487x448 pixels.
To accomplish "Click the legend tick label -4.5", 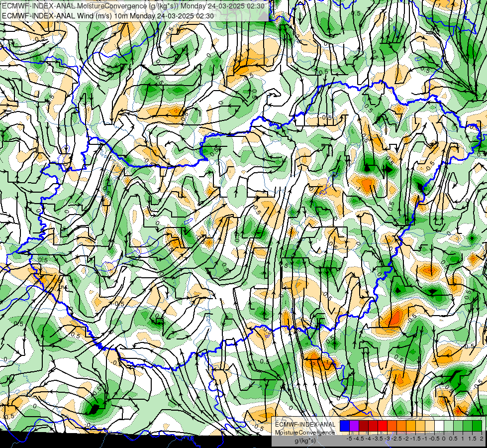I will pos(359,439).
